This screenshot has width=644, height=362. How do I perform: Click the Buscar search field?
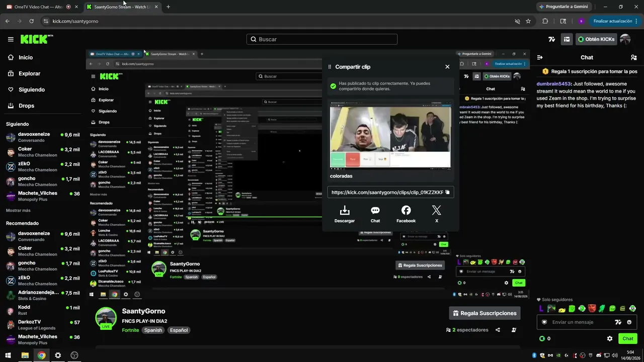(322, 39)
